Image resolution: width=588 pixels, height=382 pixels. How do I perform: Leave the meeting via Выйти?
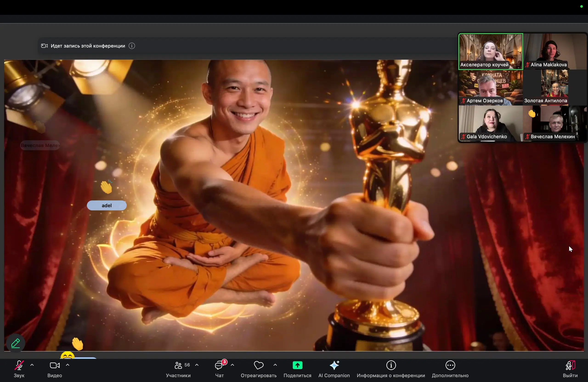570,369
